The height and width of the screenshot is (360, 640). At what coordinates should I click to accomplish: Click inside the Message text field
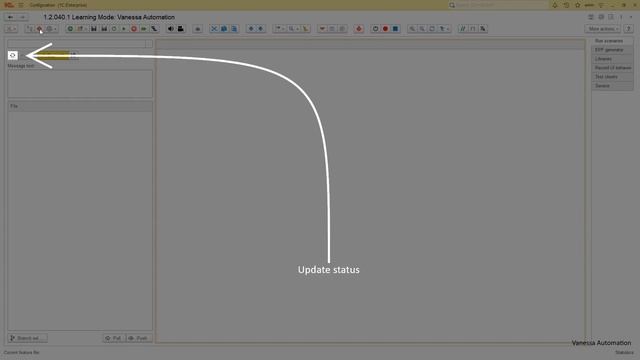coord(80,84)
